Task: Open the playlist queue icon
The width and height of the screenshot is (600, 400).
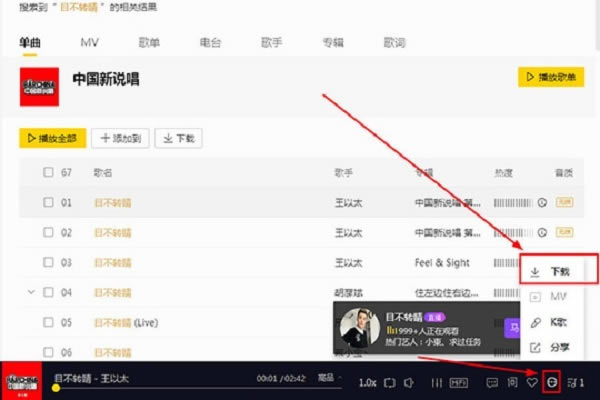Action: [x=574, y=383]
